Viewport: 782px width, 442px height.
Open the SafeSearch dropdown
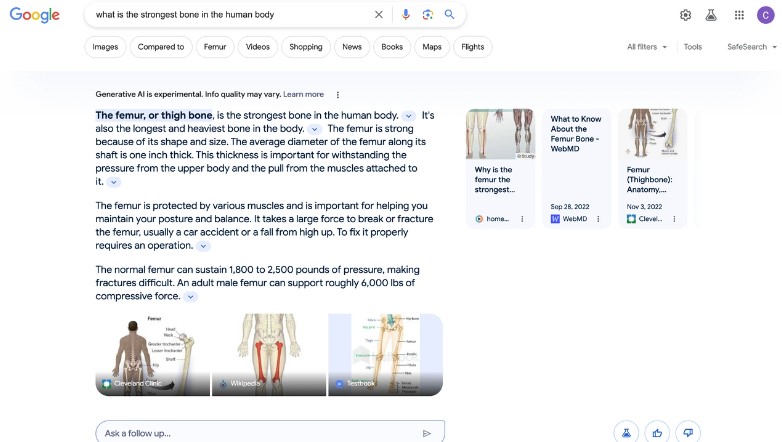(751, 47)
